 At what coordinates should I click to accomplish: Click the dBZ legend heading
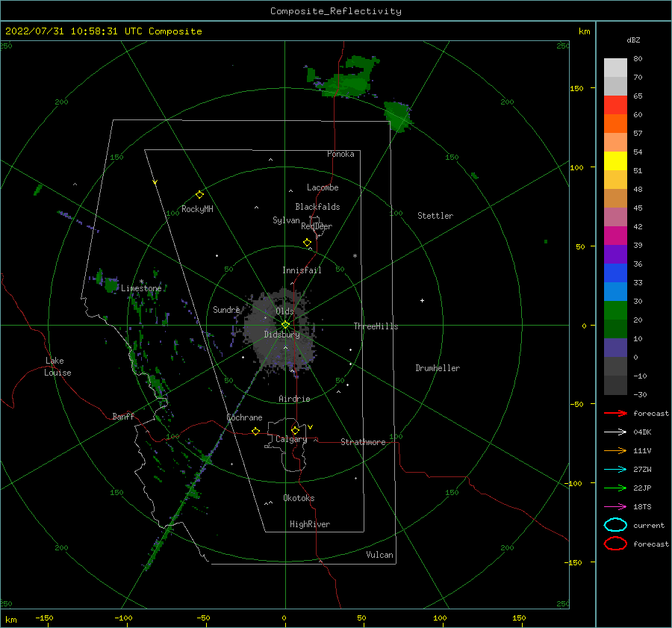(633, 40)
